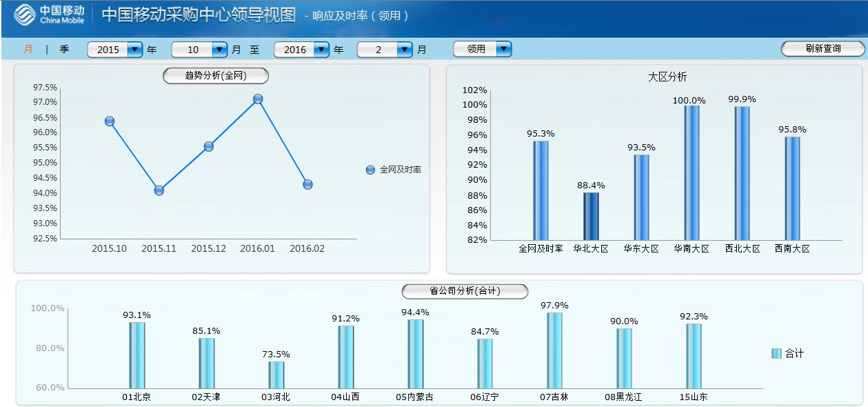Click the 刷新查询 refresh button
This screenshot has width=868, height=407.
tap(822, 49)
